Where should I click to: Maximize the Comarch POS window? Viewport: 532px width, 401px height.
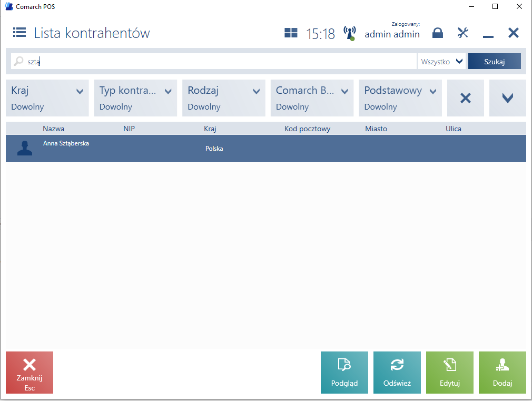tap(495, 6)
